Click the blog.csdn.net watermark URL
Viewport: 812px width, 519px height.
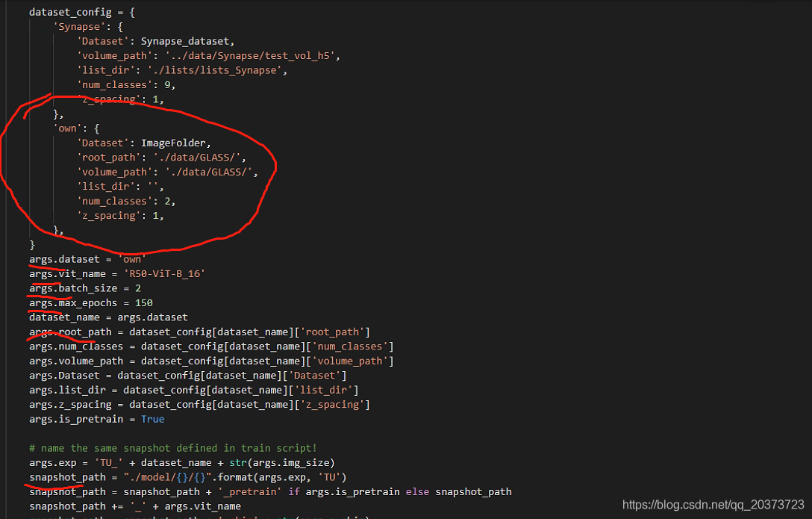(x=713, y=505)
